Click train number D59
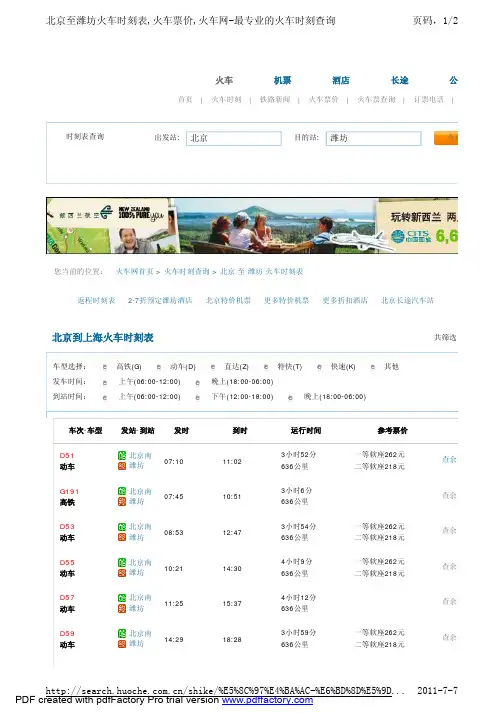 click(67, 633)
